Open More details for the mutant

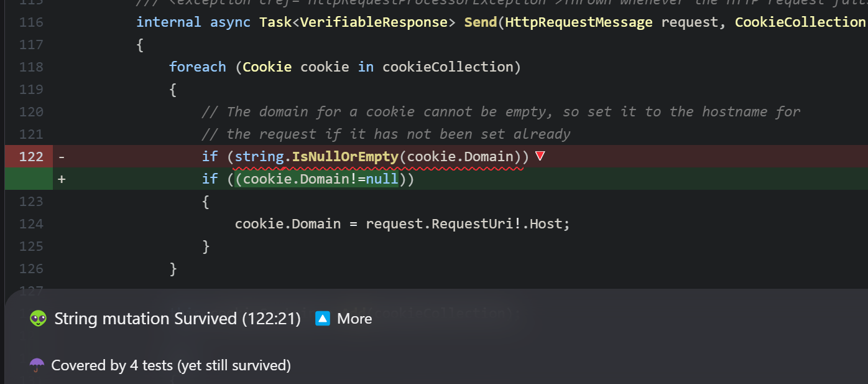pos(354,319)
